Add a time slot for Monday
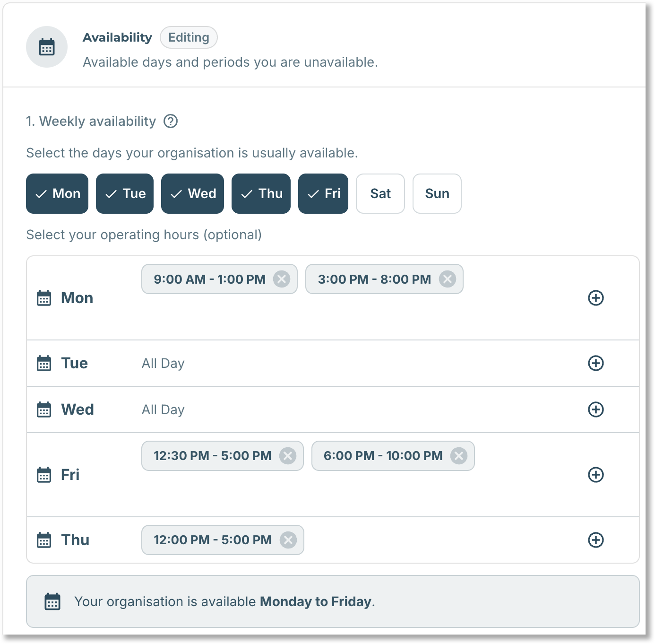Image resolution: width=655 pixels, height=644 pixels. click(595, 298)
